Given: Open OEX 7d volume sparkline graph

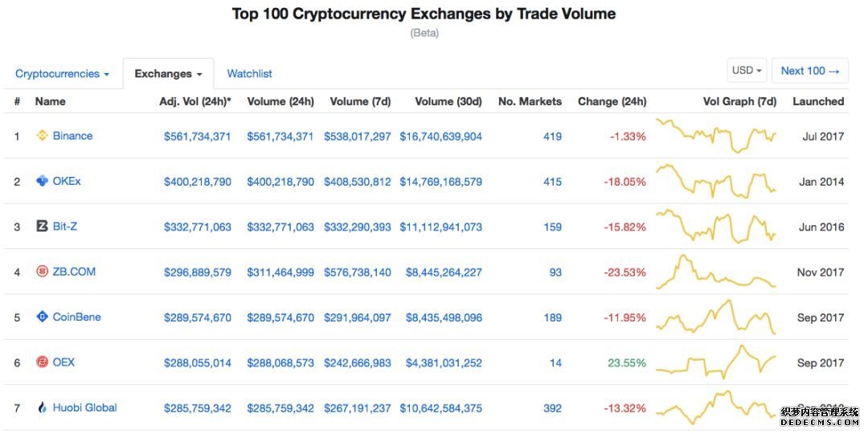Looking at the screenshot, I should [x=716, y=362].
